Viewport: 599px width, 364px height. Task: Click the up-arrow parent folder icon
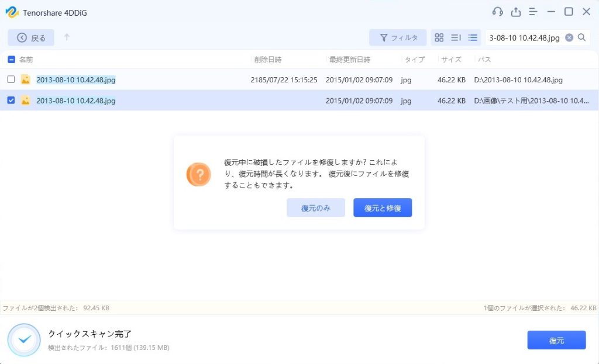point(67,37)
